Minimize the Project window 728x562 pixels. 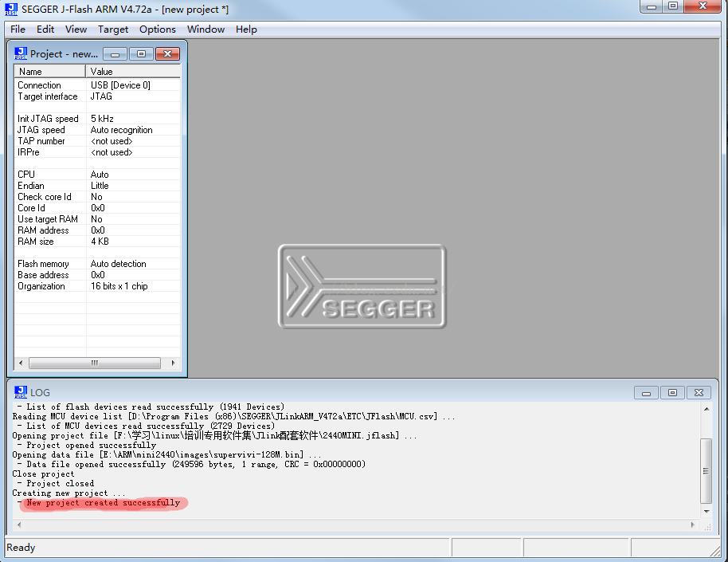click(x=115, y=54)
